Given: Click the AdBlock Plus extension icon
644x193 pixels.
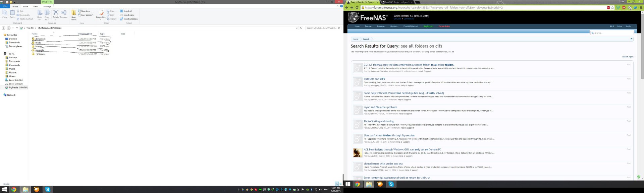Looking at the screenshot, I should (624, 7).
